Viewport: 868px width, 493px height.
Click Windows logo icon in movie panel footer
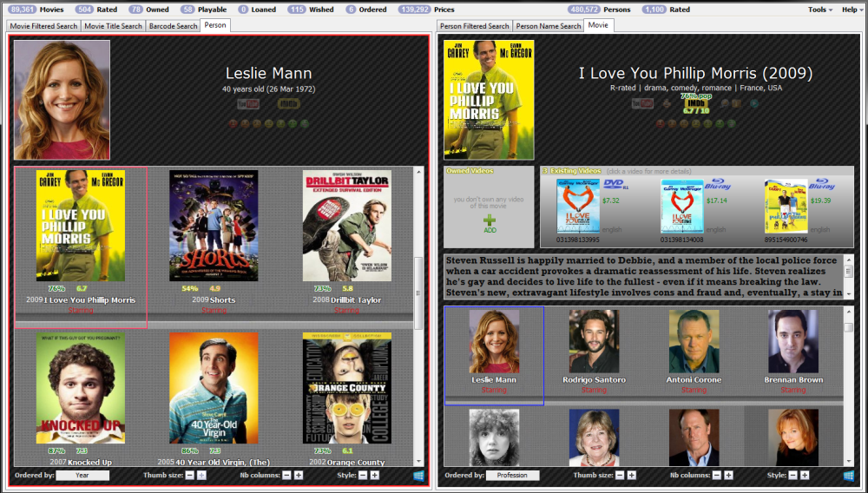pyautogui.click(x=849, y=476)
